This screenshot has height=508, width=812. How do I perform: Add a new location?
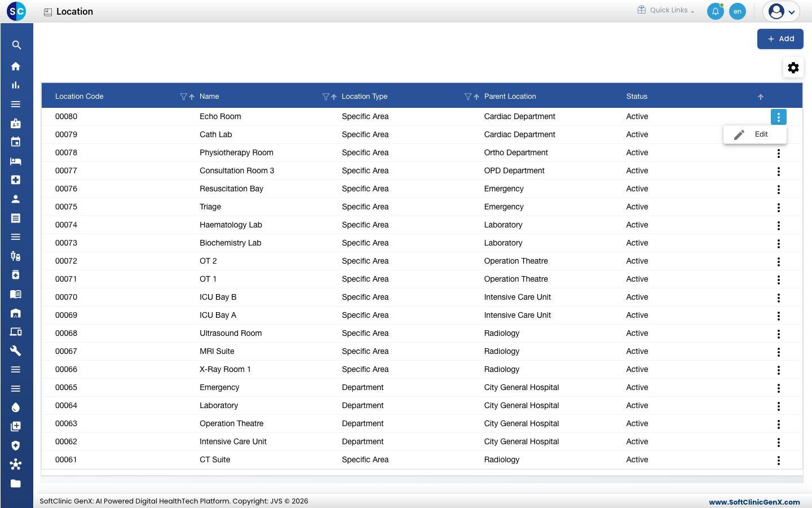[x=780, y=39]
